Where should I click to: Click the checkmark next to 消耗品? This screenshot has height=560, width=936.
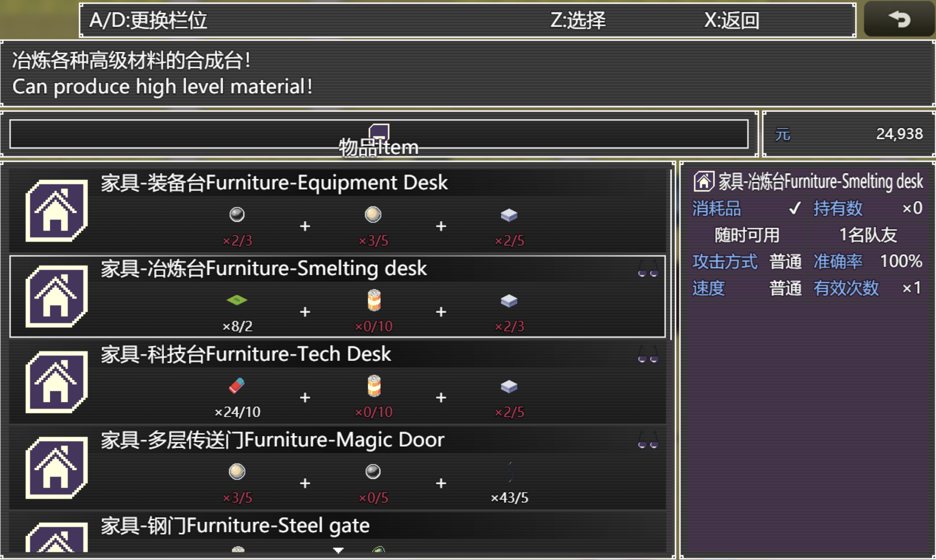pyautogui.click(x=795, y=208)
